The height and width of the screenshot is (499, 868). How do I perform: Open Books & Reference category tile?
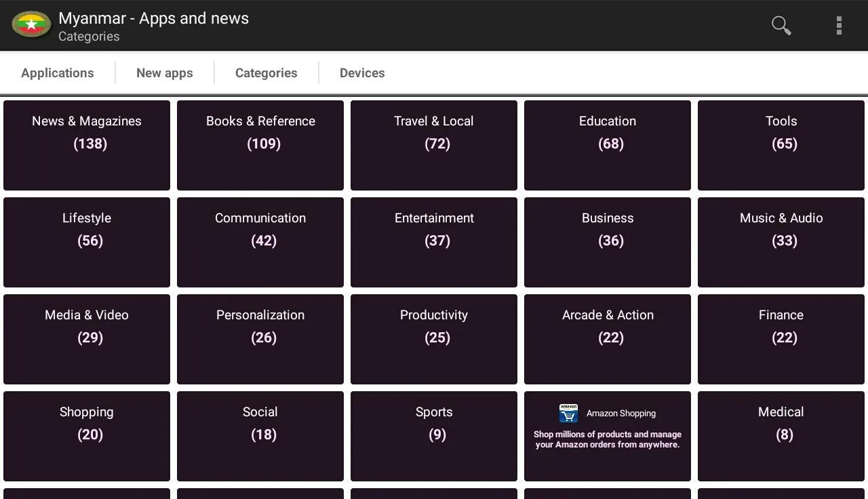tap(260, 145)
